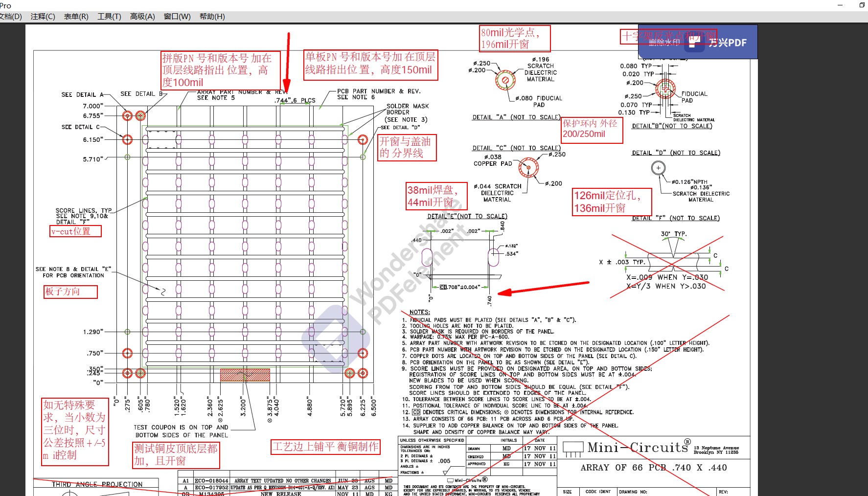
Task: Click 'ARRAY OF 66 PCB .740 X .440' title
Action: [654, 468]
